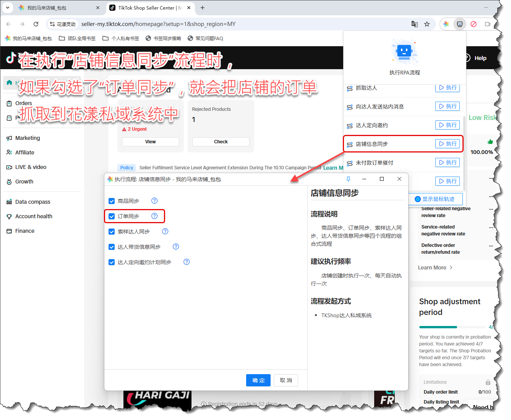Click the HARI GAJI banner thumbnail

[157, 399]
